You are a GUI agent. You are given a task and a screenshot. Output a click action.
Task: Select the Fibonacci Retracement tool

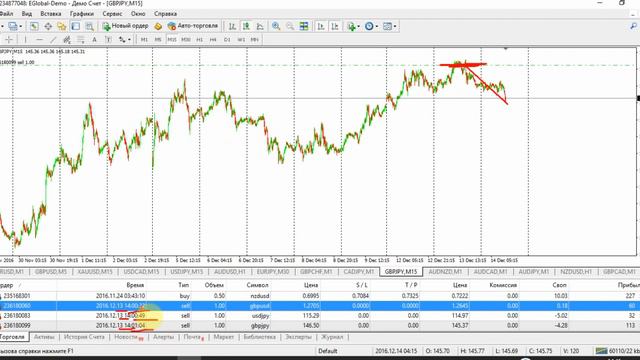point(81,40)
